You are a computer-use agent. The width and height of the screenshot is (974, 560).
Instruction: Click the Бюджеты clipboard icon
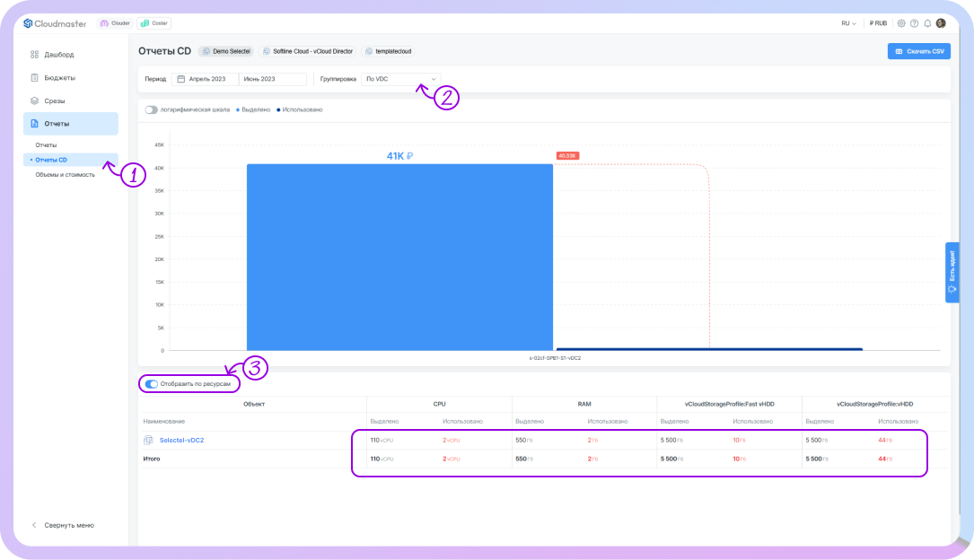point(35,78)
